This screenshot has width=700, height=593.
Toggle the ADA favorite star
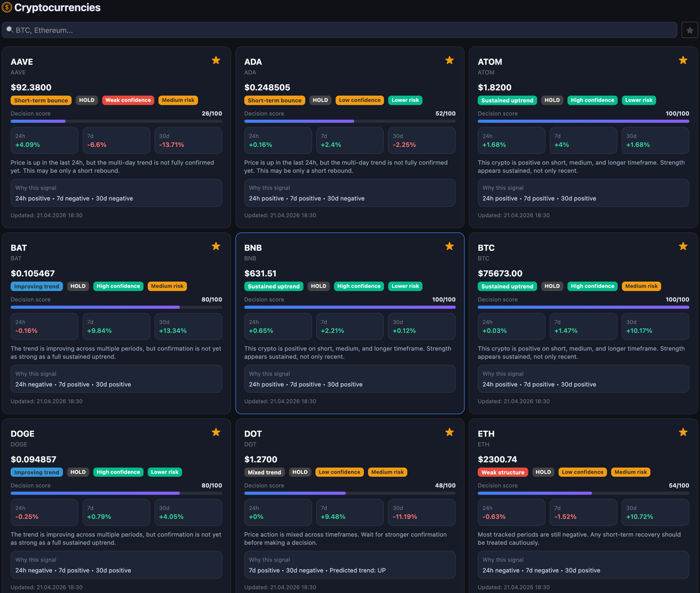(x=449, y=60)
